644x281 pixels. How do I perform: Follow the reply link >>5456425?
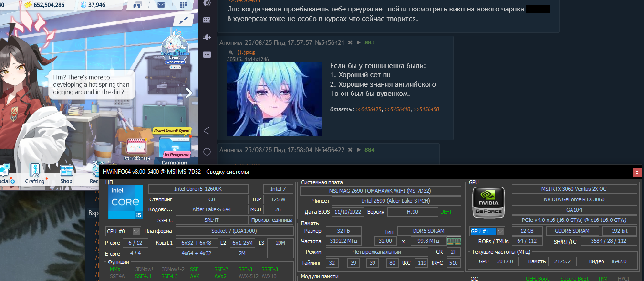pyautogui.click(x=369, y=109)
